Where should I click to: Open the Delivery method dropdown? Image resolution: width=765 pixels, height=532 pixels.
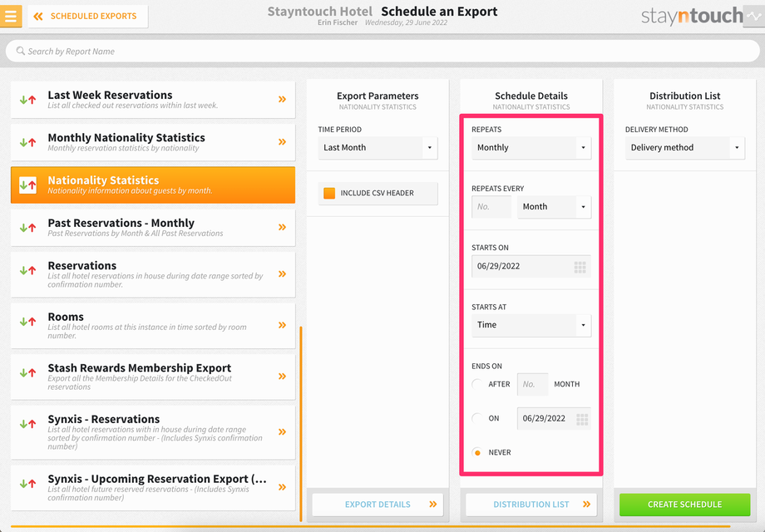tap(685, 148)
